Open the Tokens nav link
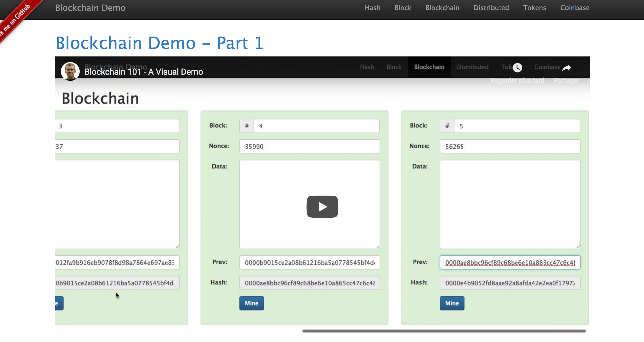The image size is (644, 342). coord(534,8)
